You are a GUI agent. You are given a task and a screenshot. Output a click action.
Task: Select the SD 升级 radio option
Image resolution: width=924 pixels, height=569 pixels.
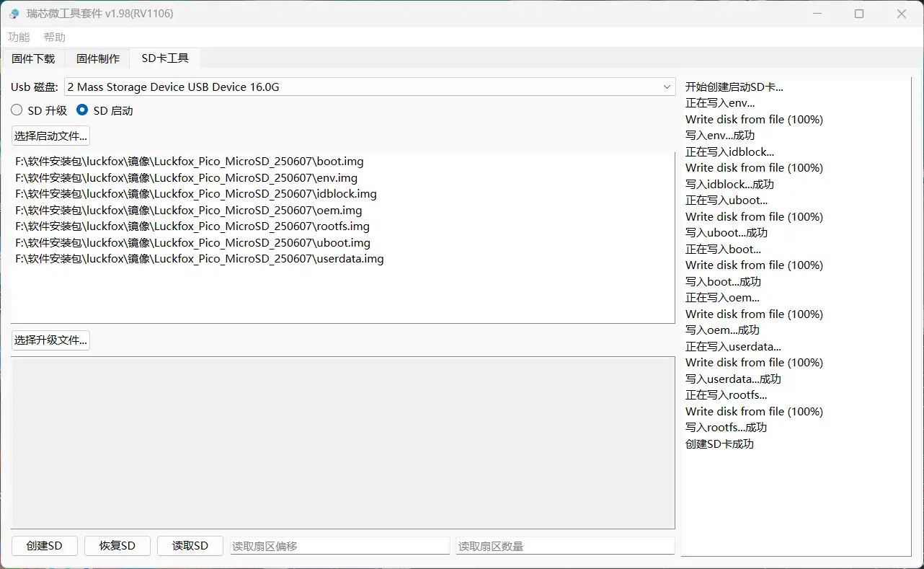17,110
